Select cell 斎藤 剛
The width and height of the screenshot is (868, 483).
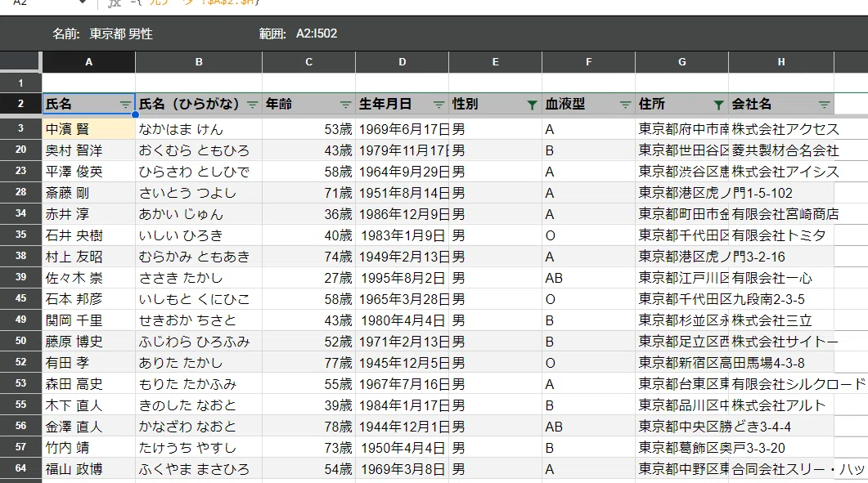pyautogui.click(x=88, y=193)
